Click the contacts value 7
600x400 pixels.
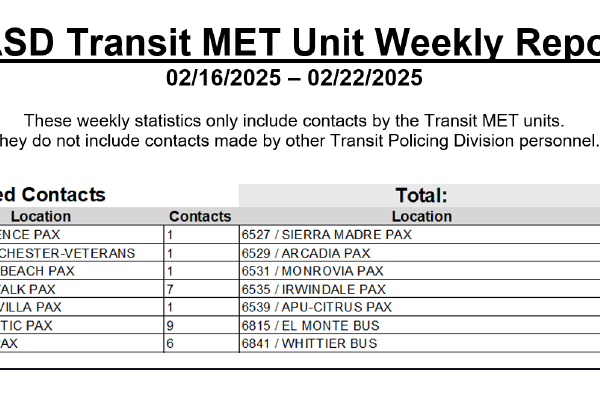pyautogui.click(x=171, y=289)
